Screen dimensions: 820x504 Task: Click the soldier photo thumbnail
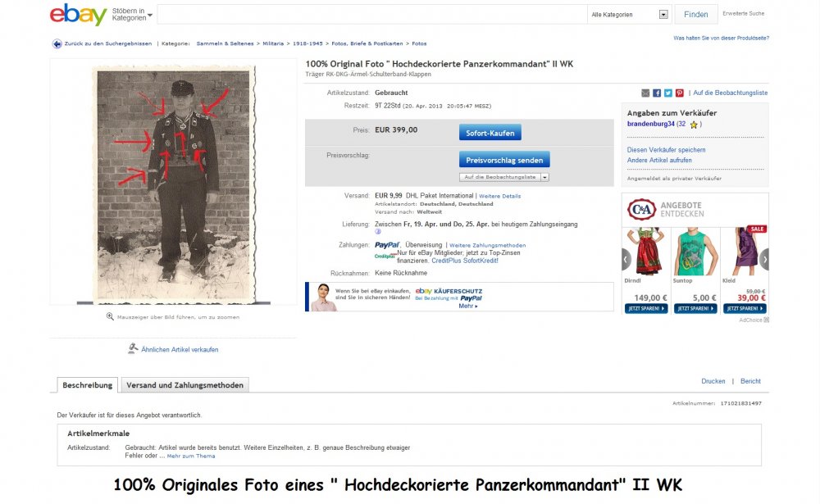[175, 184]
